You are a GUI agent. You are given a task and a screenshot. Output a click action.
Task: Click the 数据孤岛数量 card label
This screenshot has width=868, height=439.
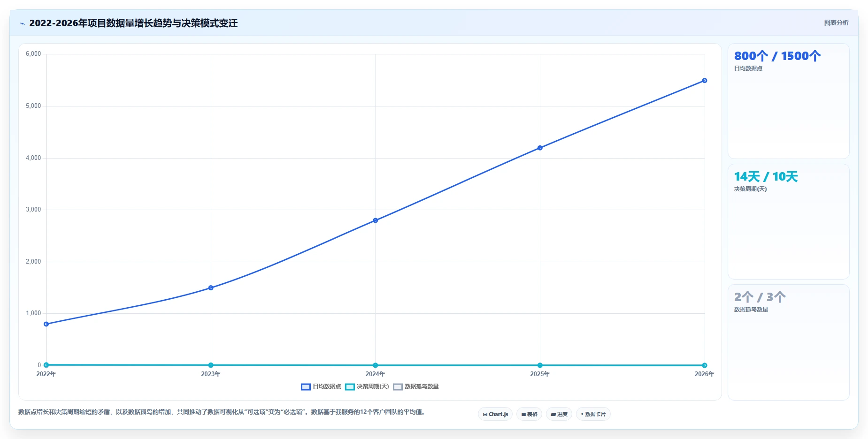click(x=751, y=310)
